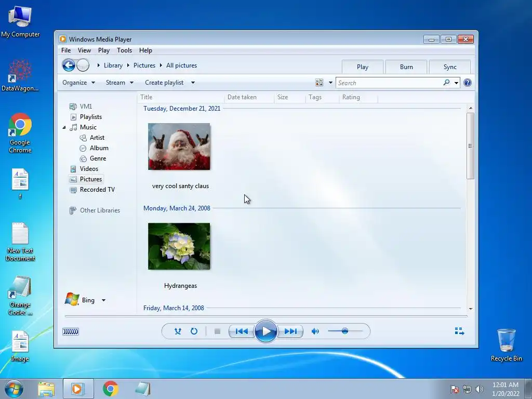Click the Next track button
532x399 pixels.
(290, 331)
